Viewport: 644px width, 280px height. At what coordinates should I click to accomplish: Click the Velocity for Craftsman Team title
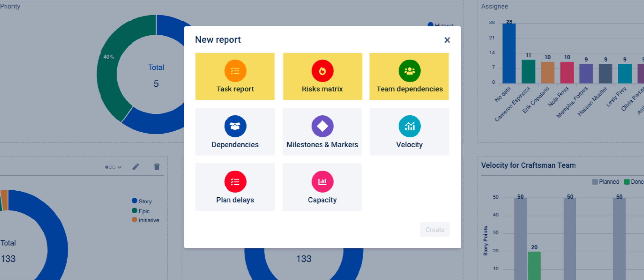pos(528,165)
